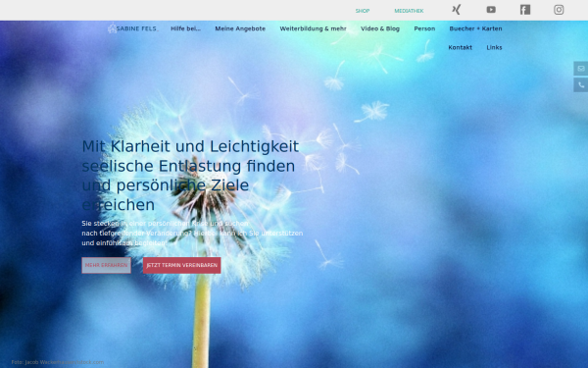Open Weiterbildung & mehr menu

point(313,28)
